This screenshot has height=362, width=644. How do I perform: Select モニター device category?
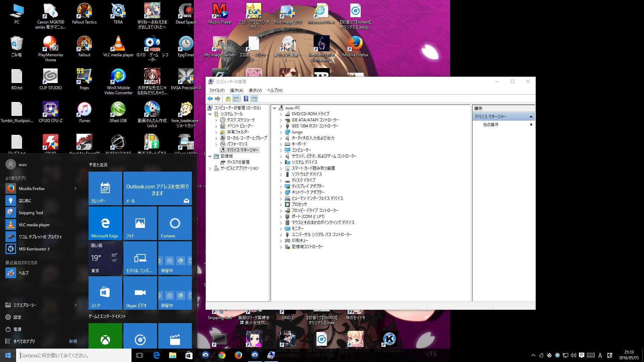[x=297, y=229]
